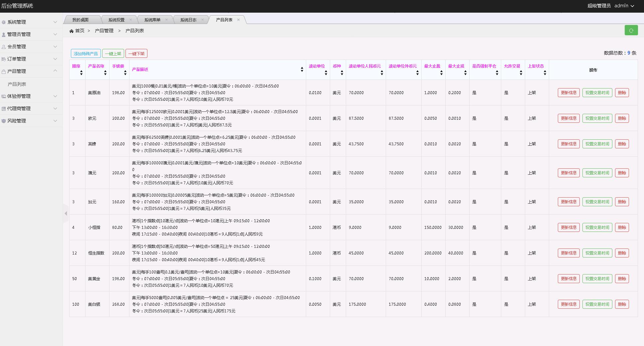Click the 系统管理 gear icon in sidebar
The width and height of the screenshot is (644, 346).
pyautogui.click(x=4, y=22)
